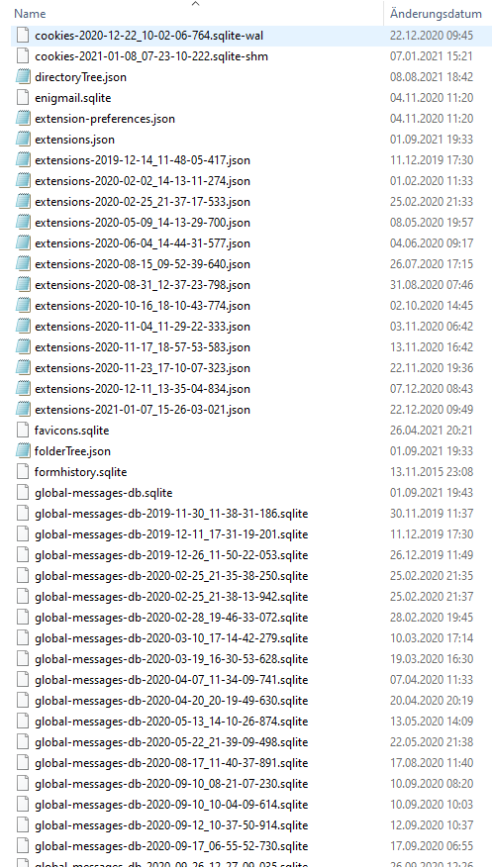
Task: Click the formhistory.sqlite file icon
Action: 22,472
